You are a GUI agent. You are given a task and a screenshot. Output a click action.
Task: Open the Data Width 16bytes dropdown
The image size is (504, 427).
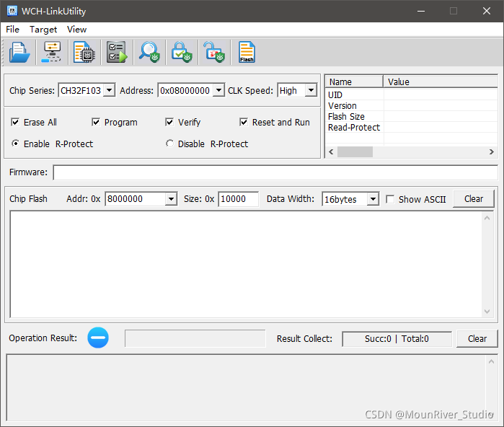373,199
